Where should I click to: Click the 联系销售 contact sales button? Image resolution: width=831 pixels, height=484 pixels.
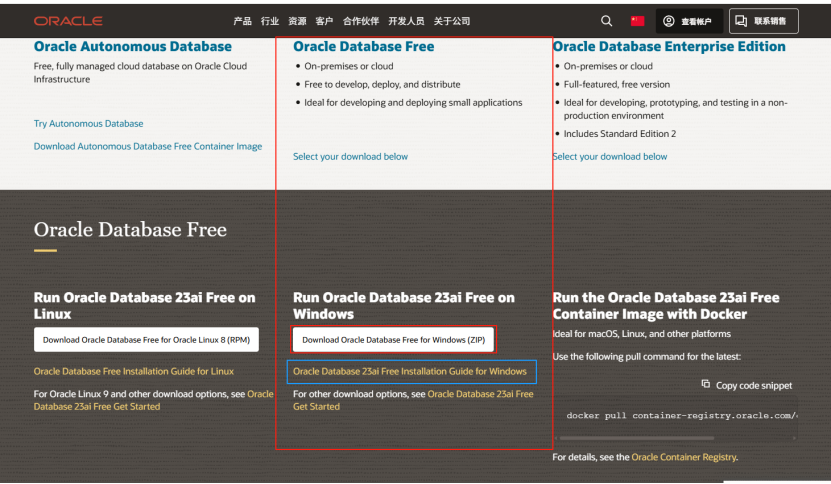(x=764, y=21)
